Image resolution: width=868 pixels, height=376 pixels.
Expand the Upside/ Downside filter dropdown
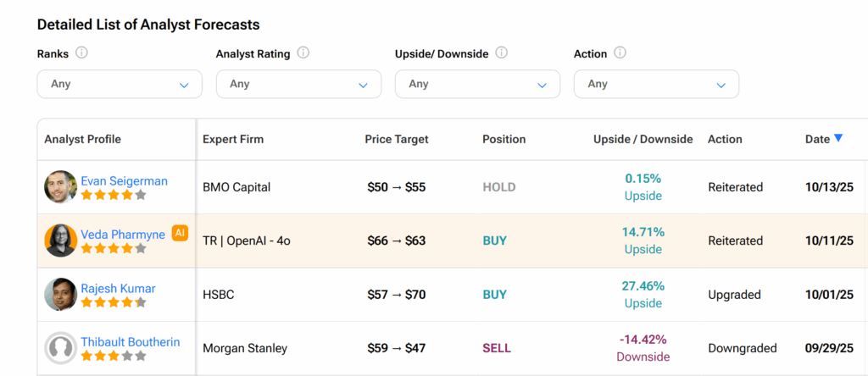pyautogui.click(x=477, y=84)
